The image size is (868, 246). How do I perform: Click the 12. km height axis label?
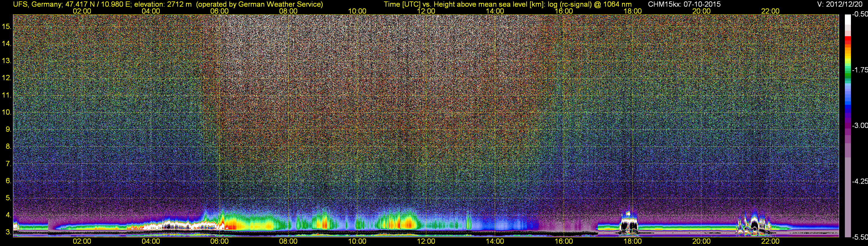(x=7, y=78)
